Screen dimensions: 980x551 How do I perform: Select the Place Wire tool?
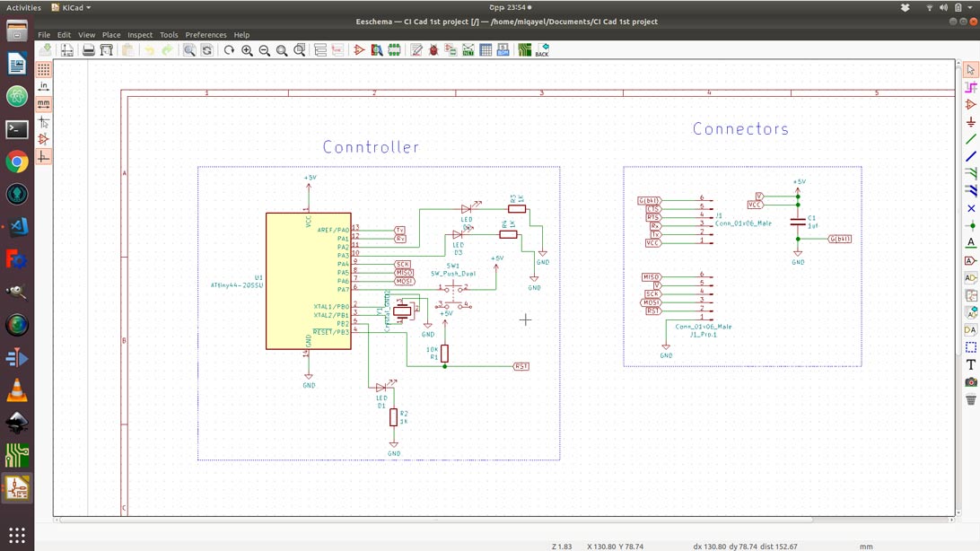(971, 139)
